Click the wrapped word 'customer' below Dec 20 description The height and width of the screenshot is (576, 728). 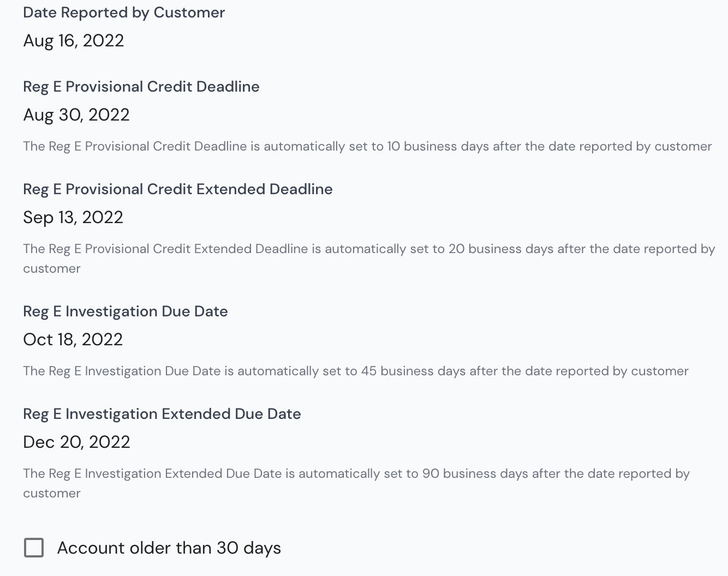click(52, 493)
